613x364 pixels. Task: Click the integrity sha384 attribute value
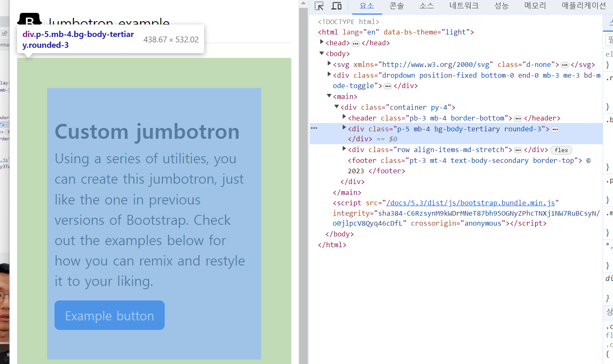tap(466, 218)
